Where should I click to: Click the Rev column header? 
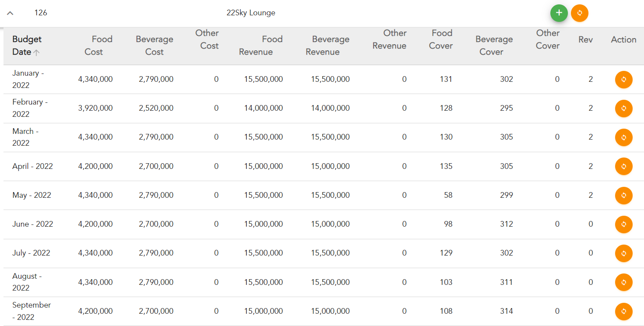click(x=585, y=39)
